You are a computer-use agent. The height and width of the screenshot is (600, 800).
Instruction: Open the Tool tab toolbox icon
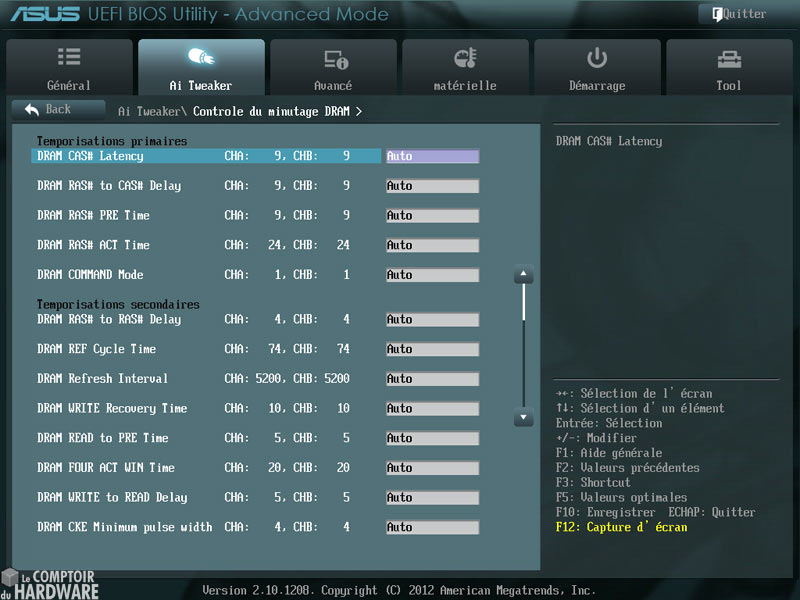click(x=729, y=59)
